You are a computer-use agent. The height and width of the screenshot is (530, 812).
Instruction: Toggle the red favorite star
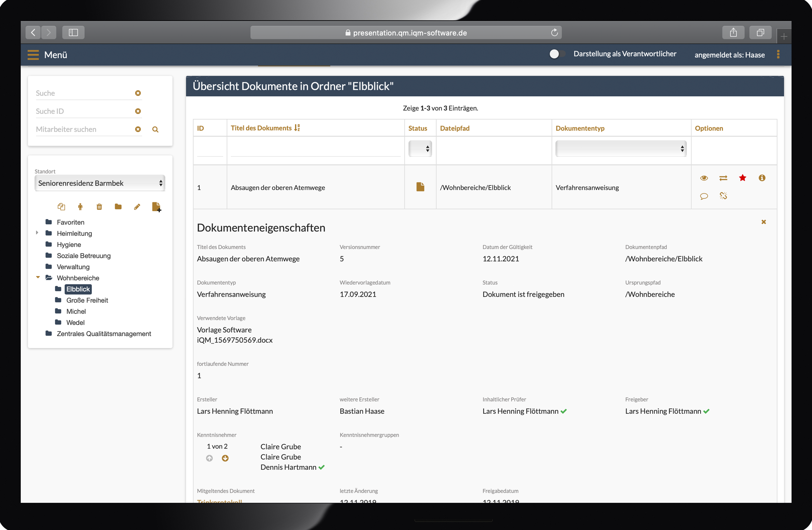tap(742, 178)
